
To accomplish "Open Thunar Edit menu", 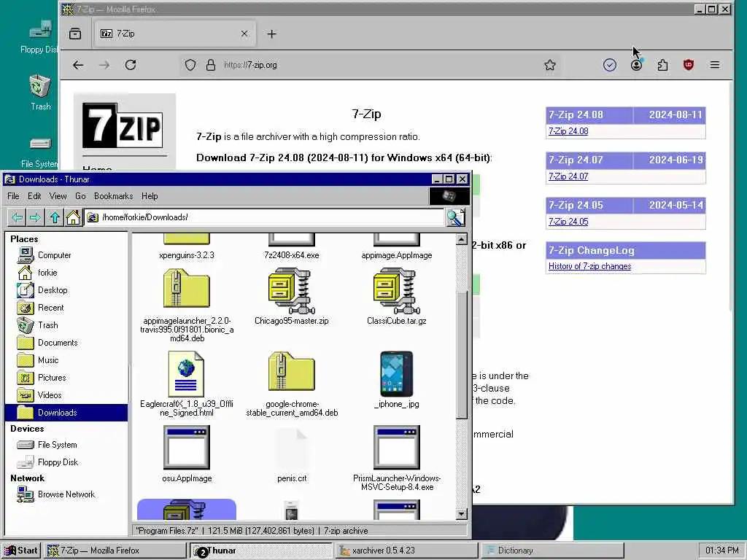I will coord(34,196).
